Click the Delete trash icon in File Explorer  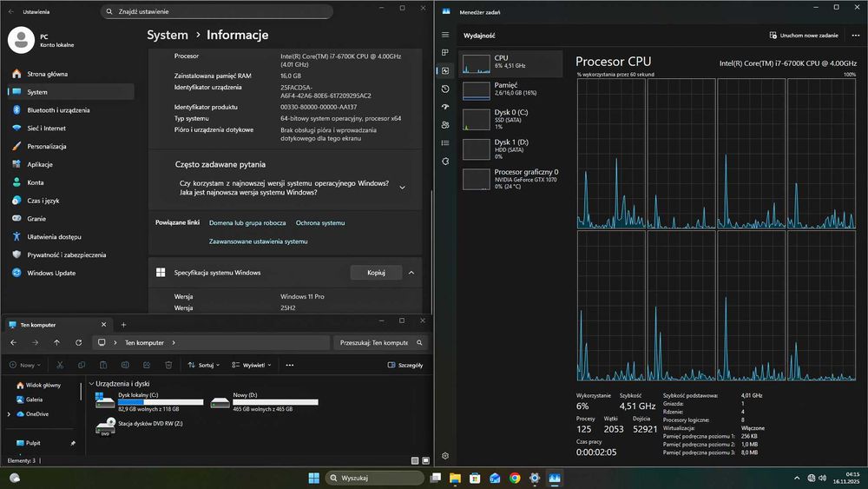pos(168,365)
